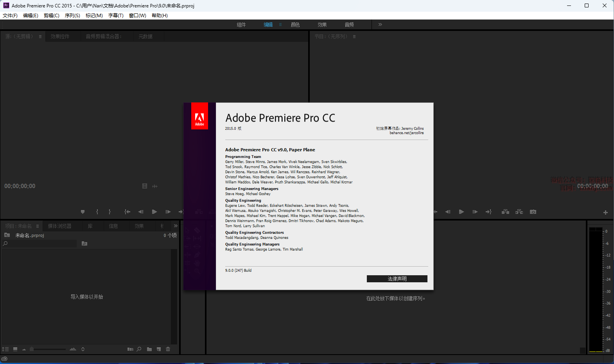The width and height of the screenshot is (614, 364).
Task: Click the Mark In bracket icon
Action: [97, 212]
